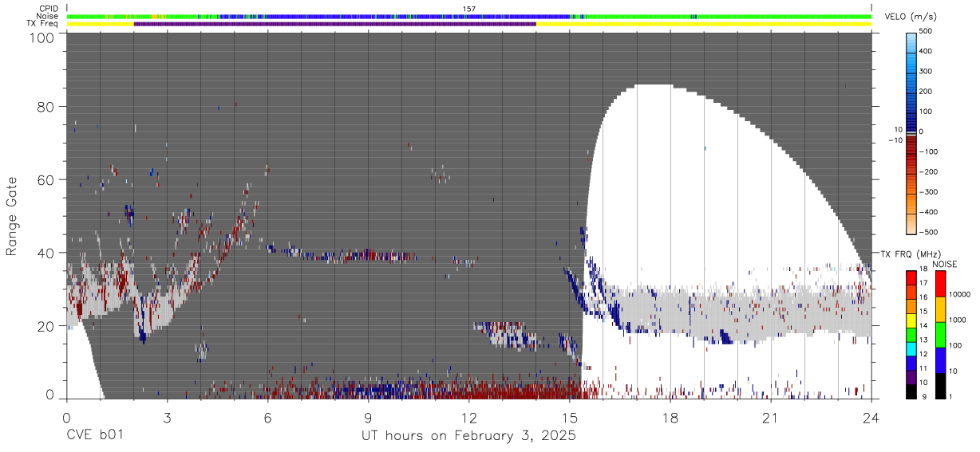Click the 6 tick on UT hours axis
Screen dimensions: 980x452
coord(267,419)
